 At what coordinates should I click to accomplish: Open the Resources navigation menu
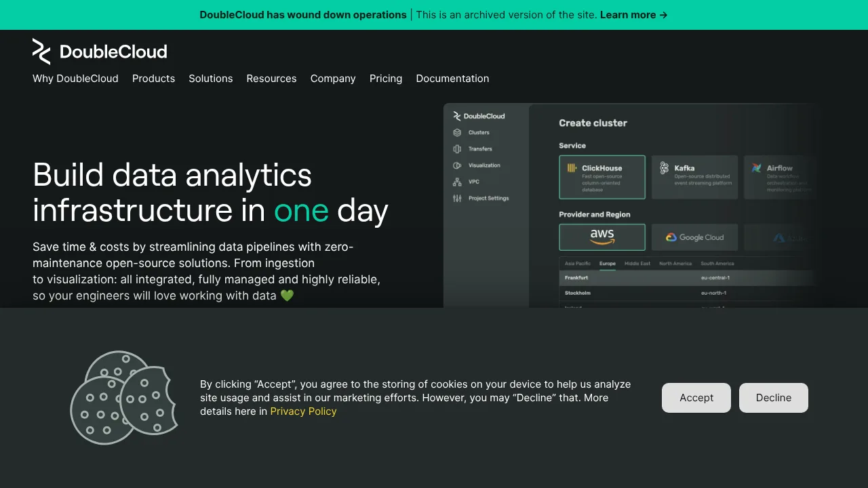[271, 79]
